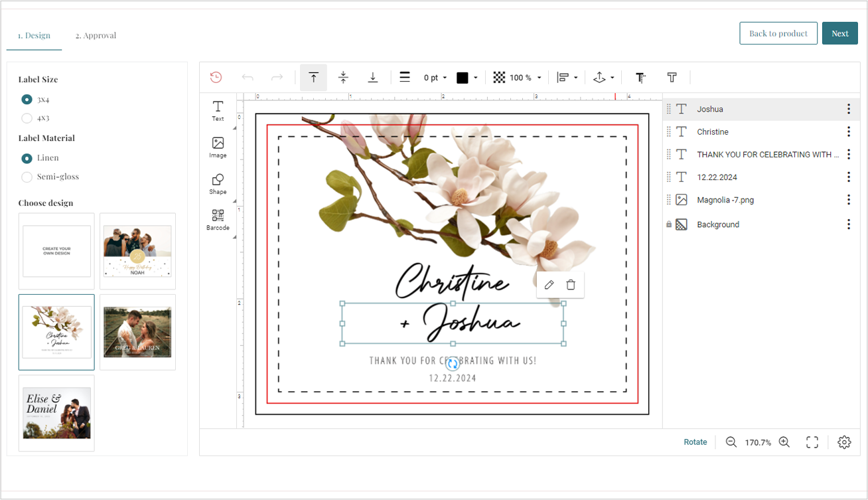Select the THANK YOU FOR CELEBRATING WITH layer
The width and height of the screenshot is (868, 500).
pyautogui.click(x=761, y=154)
